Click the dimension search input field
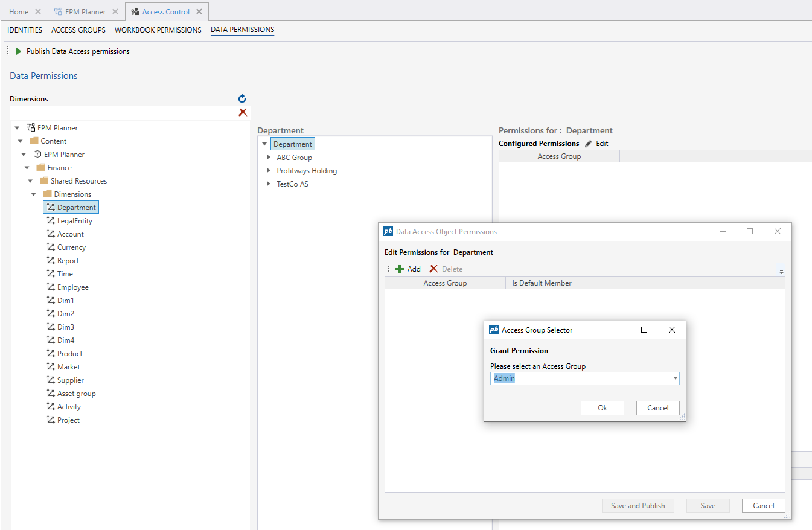The width and height of the screenshot is (812, 530). click(121, 113)
